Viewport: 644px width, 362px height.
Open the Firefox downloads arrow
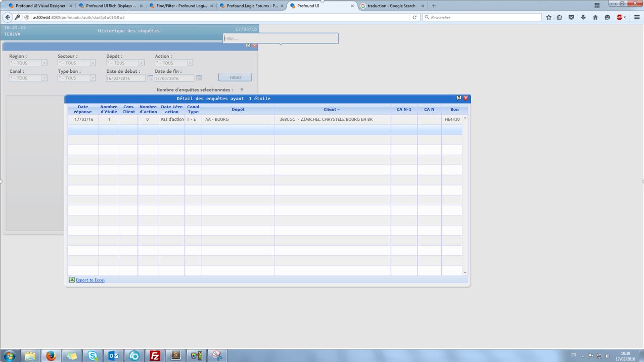tap(583, 17)
